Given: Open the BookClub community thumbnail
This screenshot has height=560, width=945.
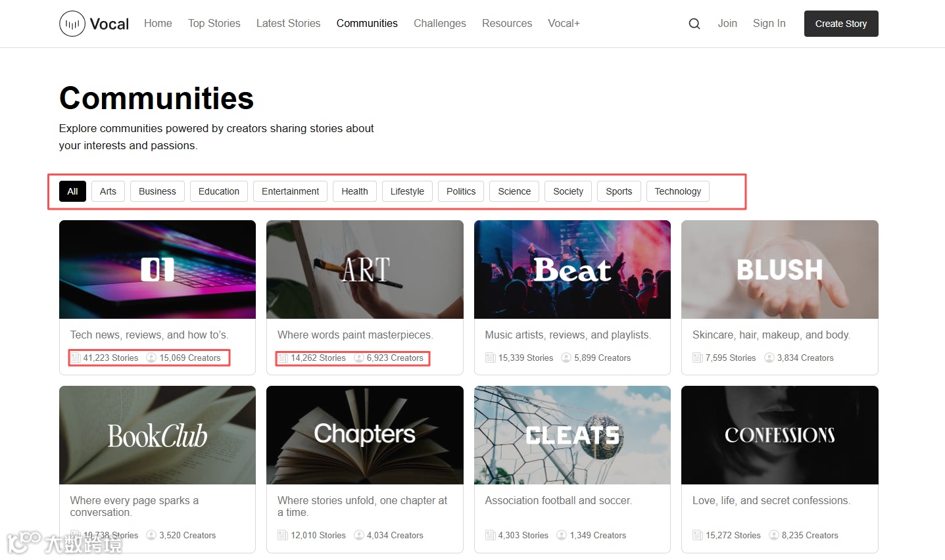Looking at the screenshot, I should (157, 435).
